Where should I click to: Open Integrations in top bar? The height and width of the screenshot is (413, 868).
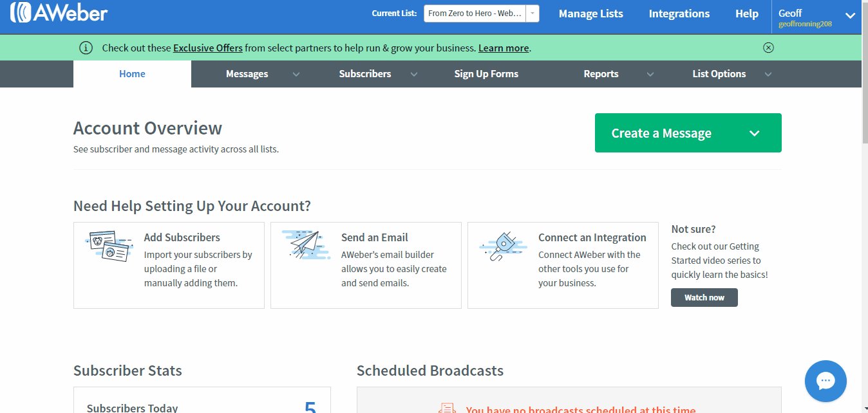pos(679,14)
